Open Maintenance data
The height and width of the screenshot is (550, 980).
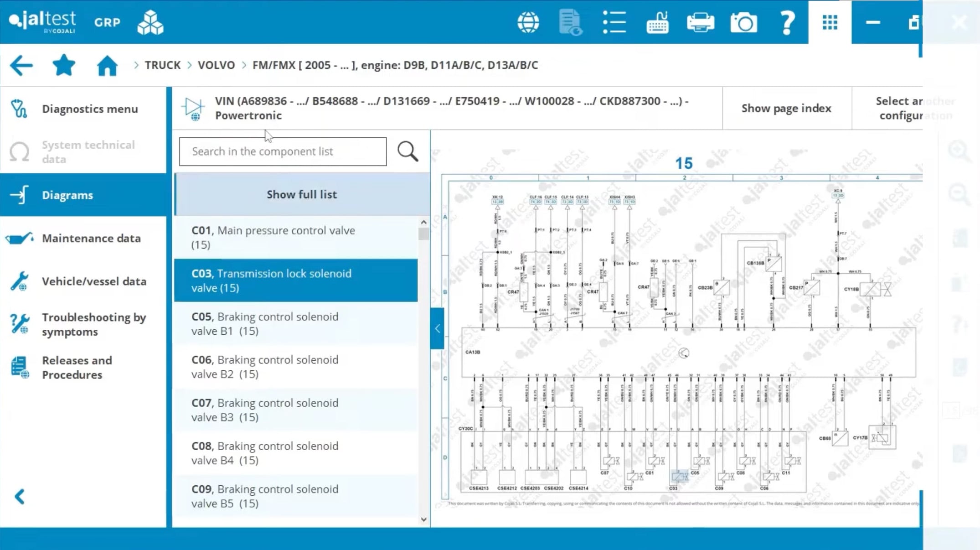(x=83, y=238)
